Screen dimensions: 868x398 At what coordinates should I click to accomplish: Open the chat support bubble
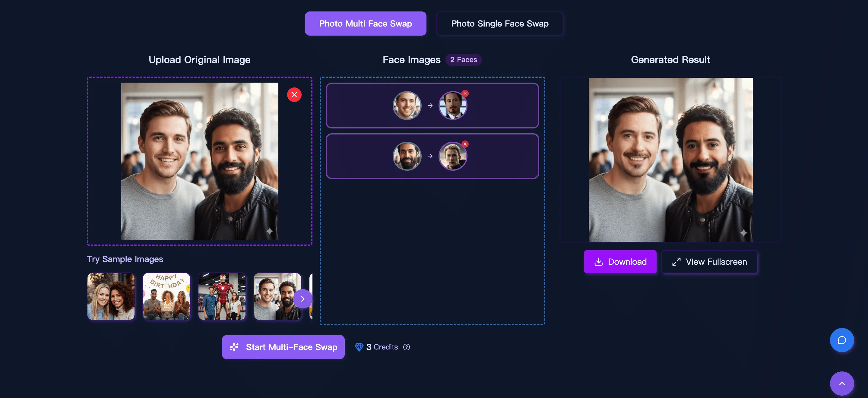click(x=841, y=340)
